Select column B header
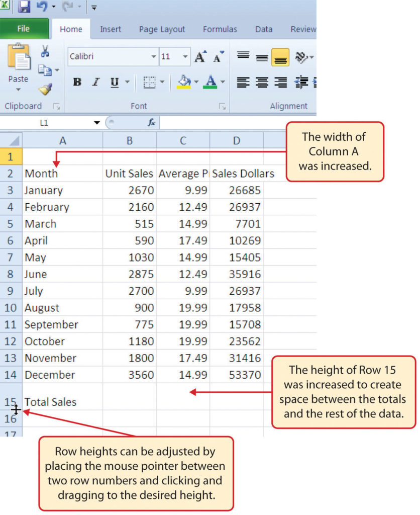 [130, 141]
